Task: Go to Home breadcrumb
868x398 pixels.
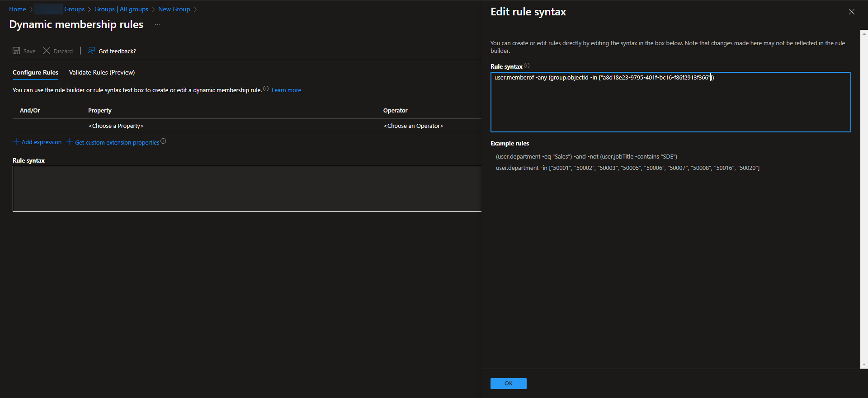Action: [x=18, y=9]
